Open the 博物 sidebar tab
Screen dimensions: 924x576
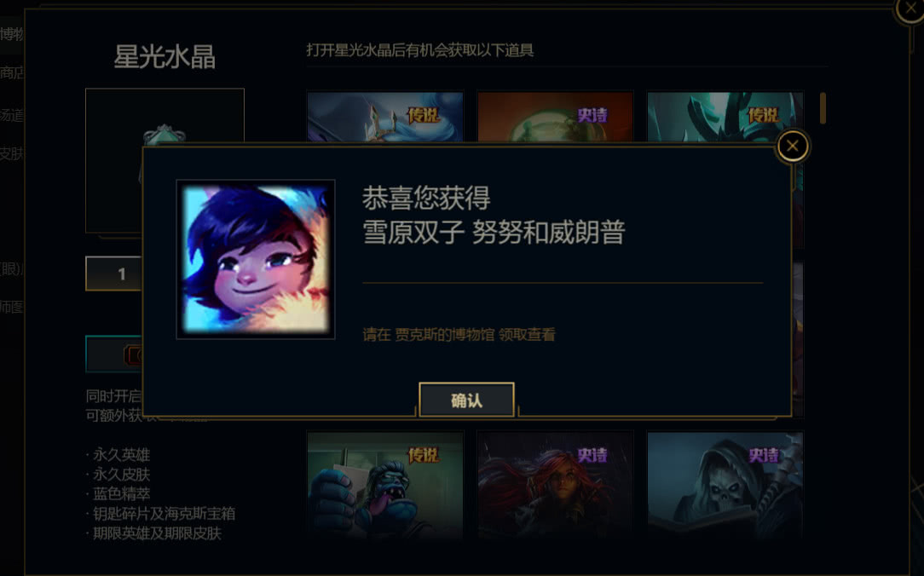click(11, 34)
